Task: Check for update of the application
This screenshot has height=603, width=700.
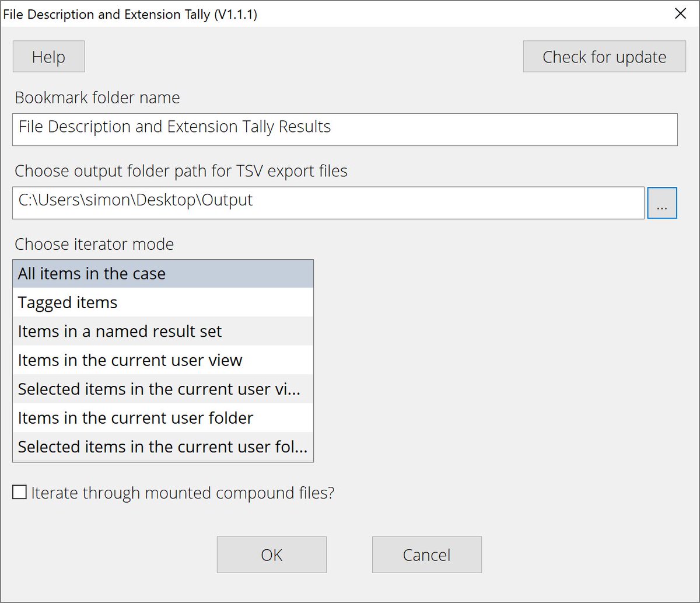Action: tap(604, 56)
